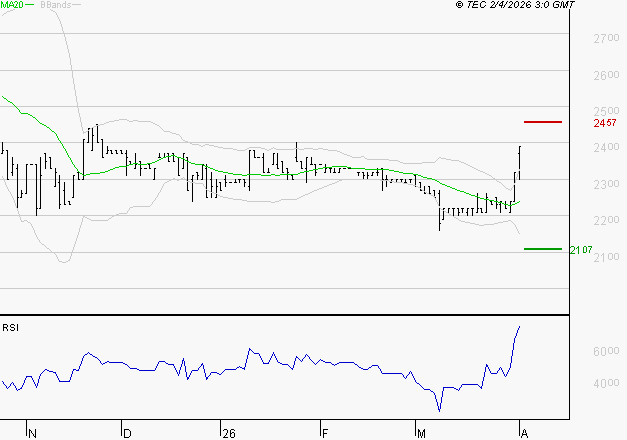The height and width of the screenshot is (440, 627).
Task: Click the 2500 price axis label
Action: pos(606,111)
